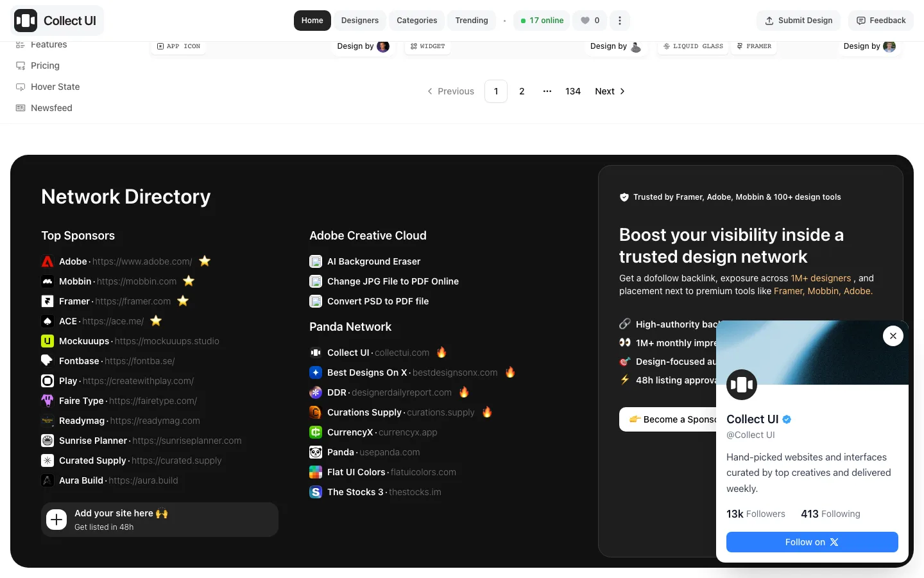
Task: Click the Collect UI logo in header
Action: (57, 21)
